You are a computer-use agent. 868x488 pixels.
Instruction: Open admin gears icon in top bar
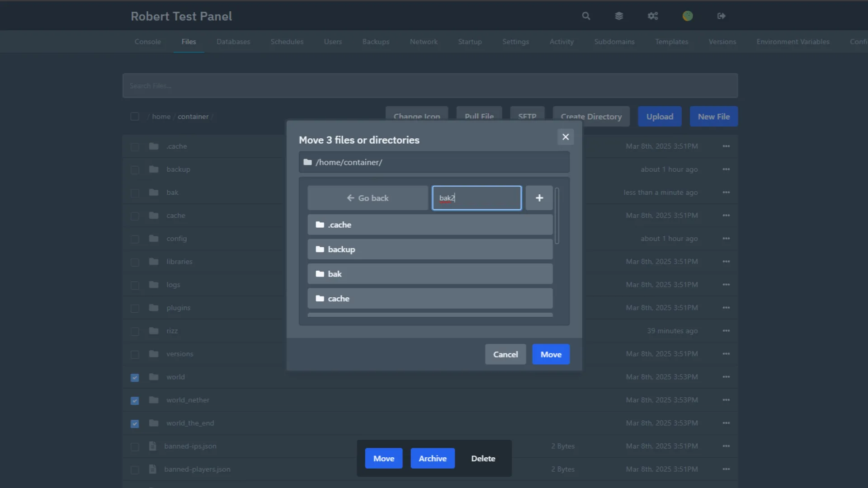click(653, 16)
